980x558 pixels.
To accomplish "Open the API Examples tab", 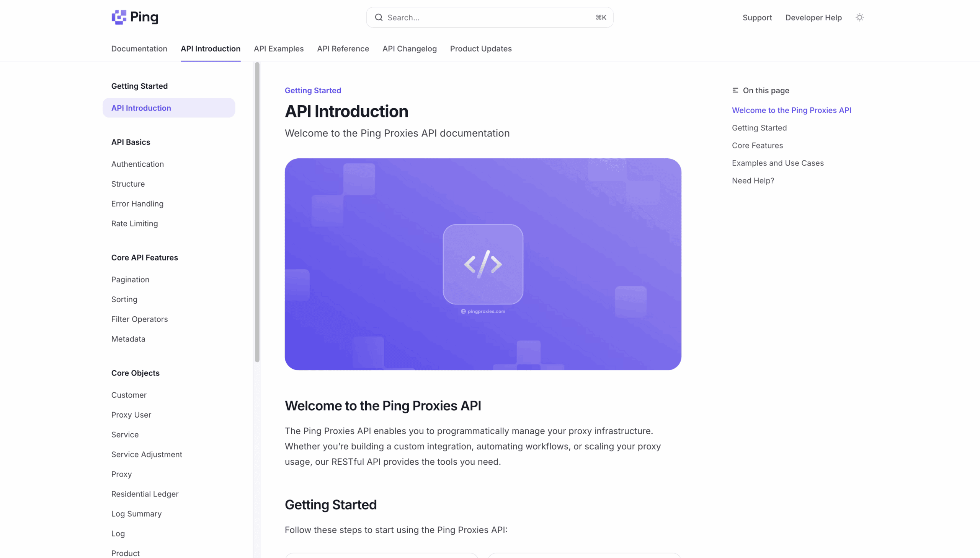I will click(278, 49).
